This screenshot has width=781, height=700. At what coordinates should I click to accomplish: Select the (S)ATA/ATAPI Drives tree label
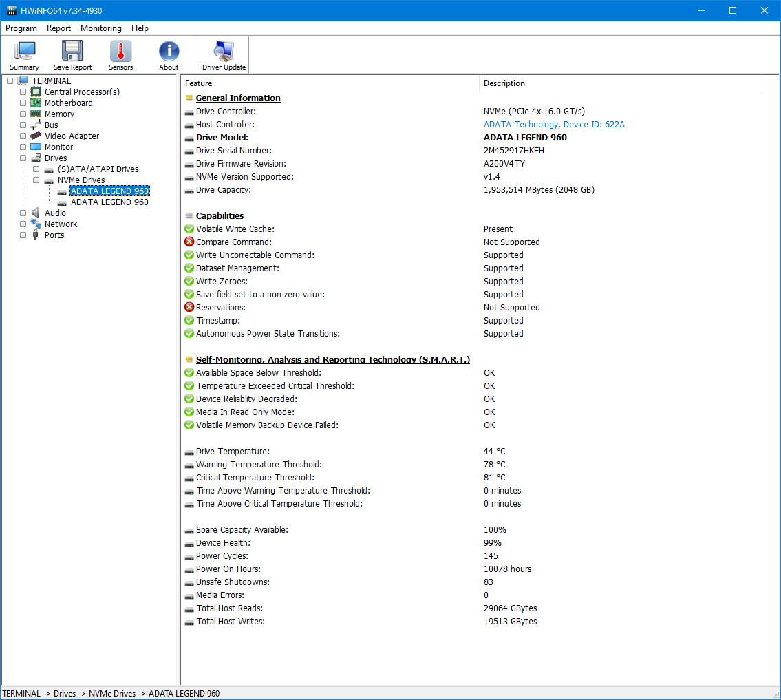pos(98,169)
